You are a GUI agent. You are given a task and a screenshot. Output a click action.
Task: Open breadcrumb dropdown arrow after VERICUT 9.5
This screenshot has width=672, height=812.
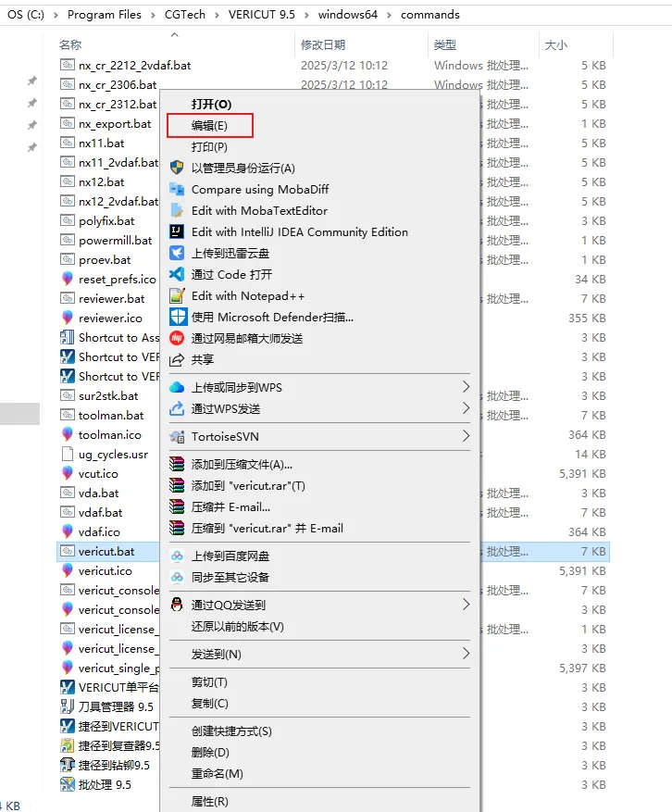click(x=306, y=15)
